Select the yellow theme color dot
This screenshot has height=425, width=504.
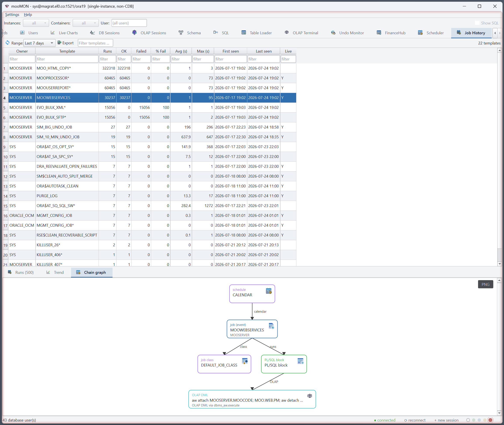pyautogui.click(x=485, y=420)
